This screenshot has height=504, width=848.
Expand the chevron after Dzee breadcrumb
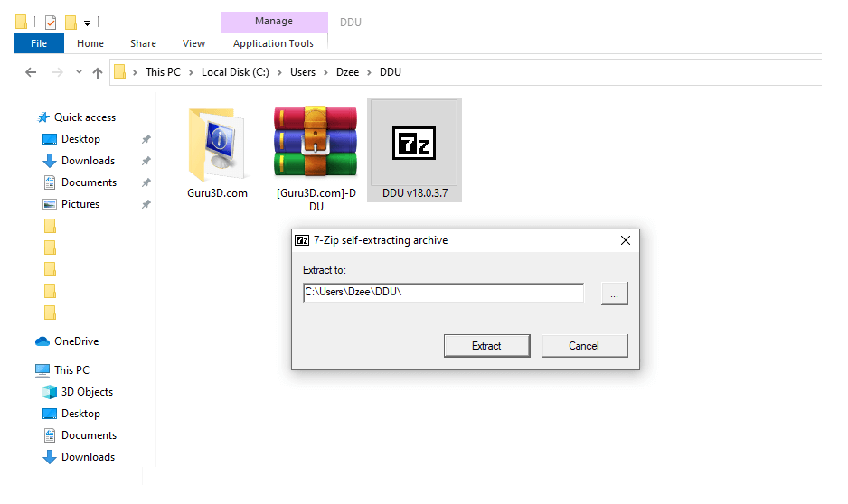click(370, 72)
